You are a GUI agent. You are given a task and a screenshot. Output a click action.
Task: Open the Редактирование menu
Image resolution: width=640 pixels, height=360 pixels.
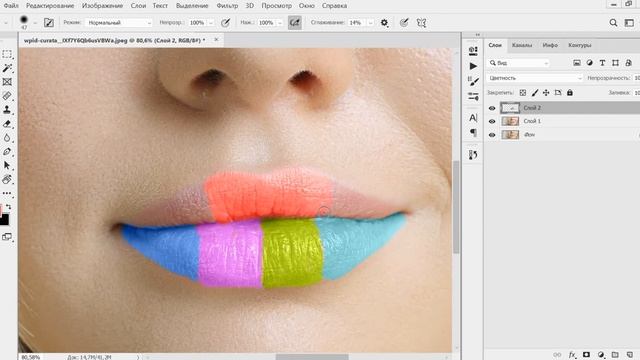tap(50, 6)
